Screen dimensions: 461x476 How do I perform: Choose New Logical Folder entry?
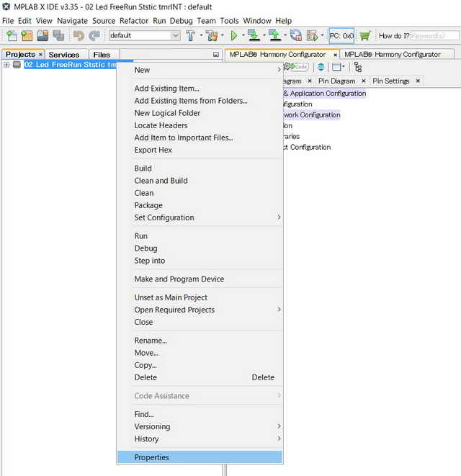[x=200, y=113]
